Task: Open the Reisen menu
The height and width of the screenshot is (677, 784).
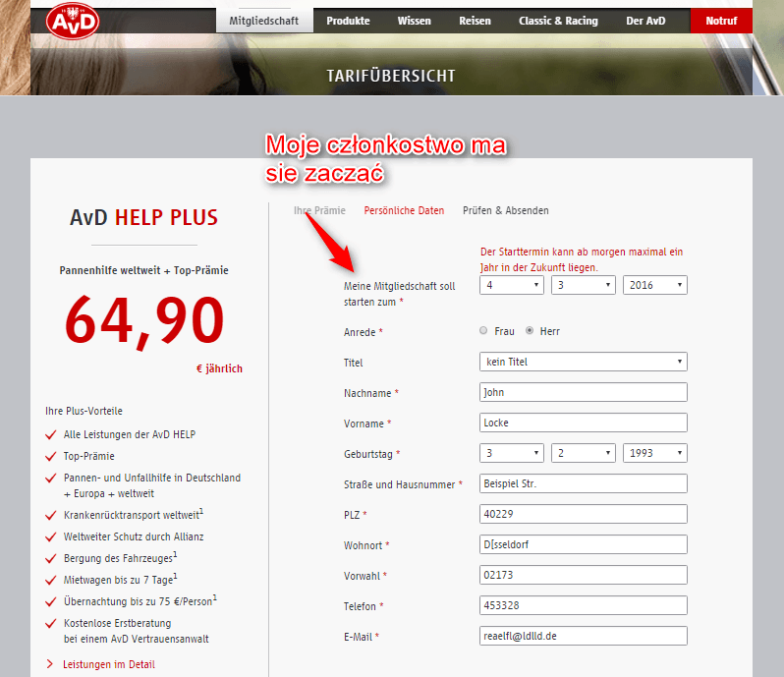Action: pyautogui.click(x=475, y=21)
